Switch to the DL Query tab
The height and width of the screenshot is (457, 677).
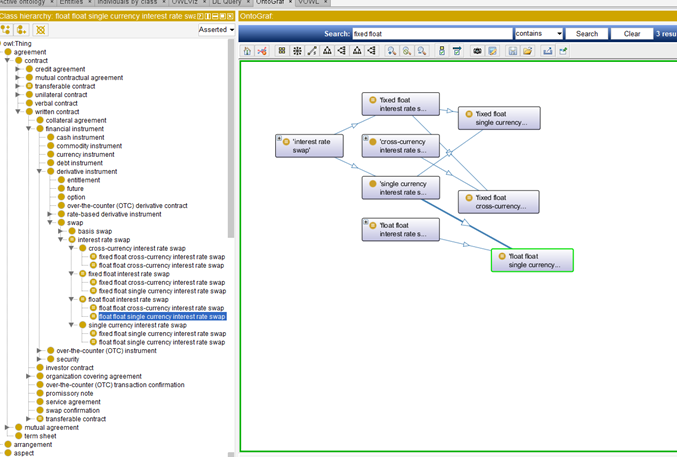pos(226,2)
